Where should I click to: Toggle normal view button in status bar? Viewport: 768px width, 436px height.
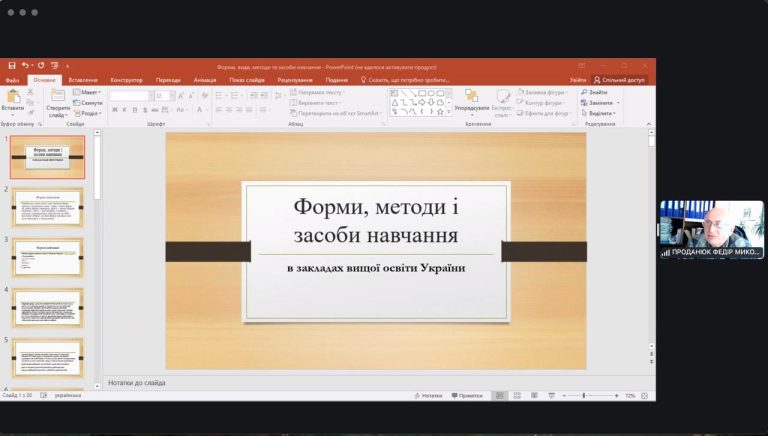500,396
